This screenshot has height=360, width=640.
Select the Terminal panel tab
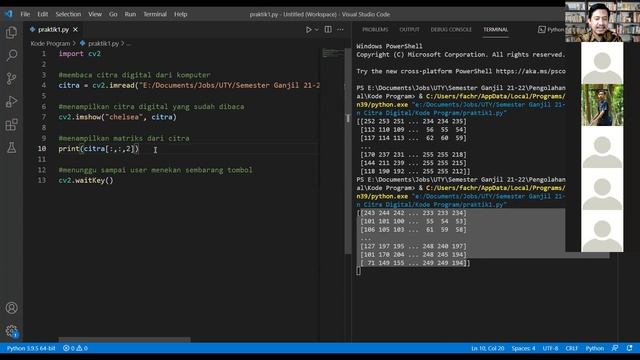tap(496, 29)
